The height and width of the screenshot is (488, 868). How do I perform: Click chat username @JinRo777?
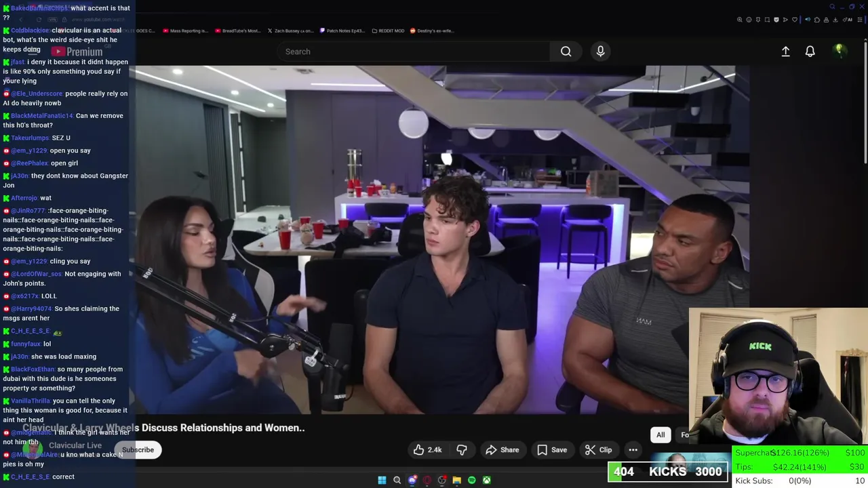coord(28,211)
